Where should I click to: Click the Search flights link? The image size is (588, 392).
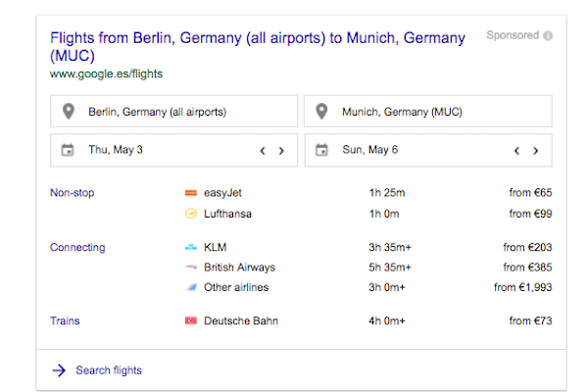(x=109, y=370)
